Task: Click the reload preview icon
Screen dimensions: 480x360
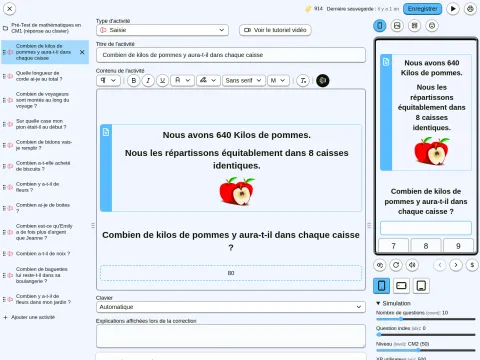Action: point(396,265)
